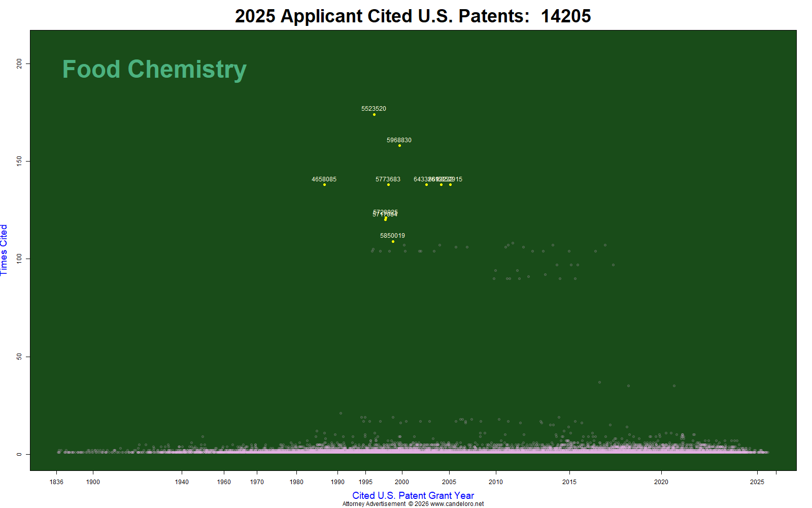
Task: Click the 2000 tick label on the x-axis
Action: pos(402,482)
